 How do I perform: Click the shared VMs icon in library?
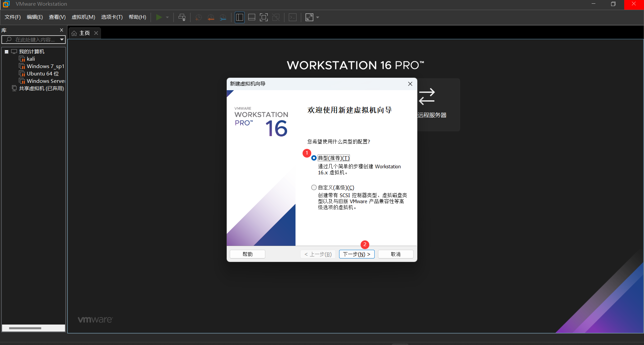[14, 88]
